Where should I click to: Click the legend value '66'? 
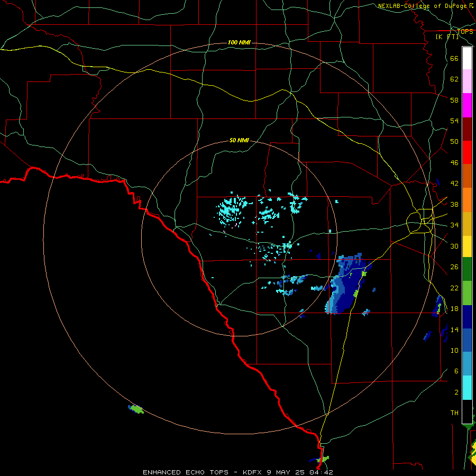pyautogui.click(x=454, y=58)
